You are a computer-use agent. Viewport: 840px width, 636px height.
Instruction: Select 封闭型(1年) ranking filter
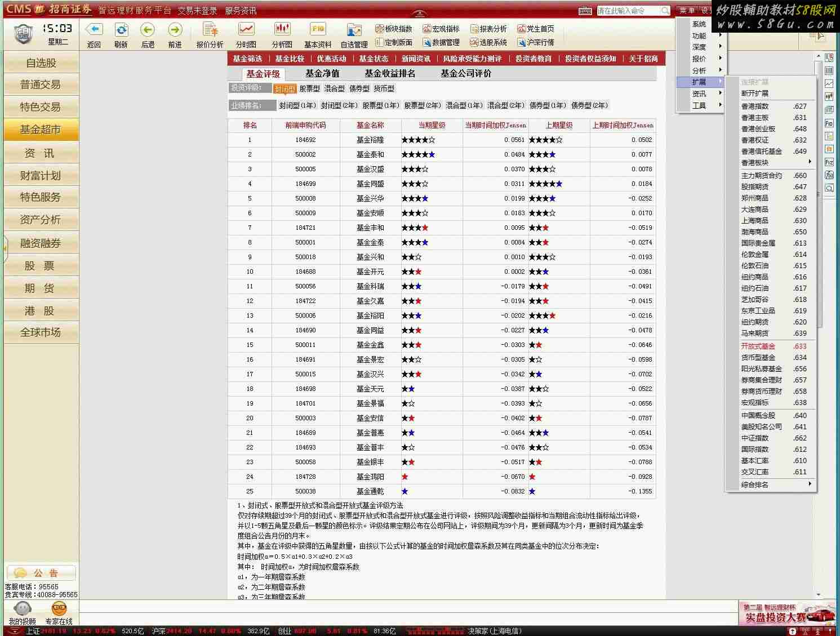[297, 105]
